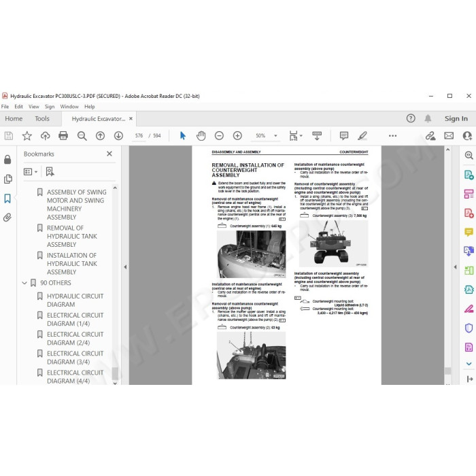476x476 pixels.
Task: Switch to the Home tab
Action: (x=14, y=119)
